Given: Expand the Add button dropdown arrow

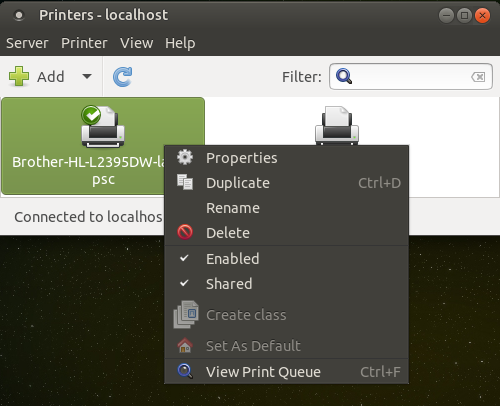Looking at the screenshot, I should click(x=87, y=77).
